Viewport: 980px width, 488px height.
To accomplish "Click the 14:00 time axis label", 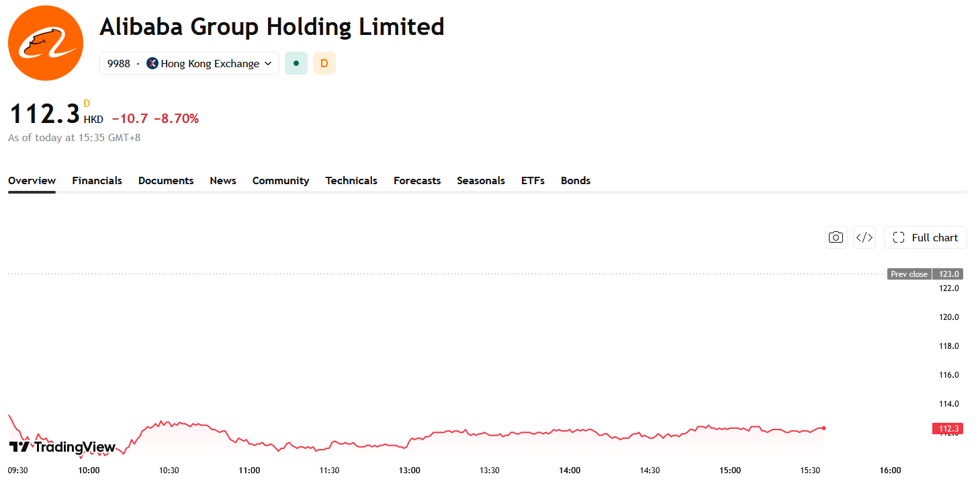I will 570,470.
